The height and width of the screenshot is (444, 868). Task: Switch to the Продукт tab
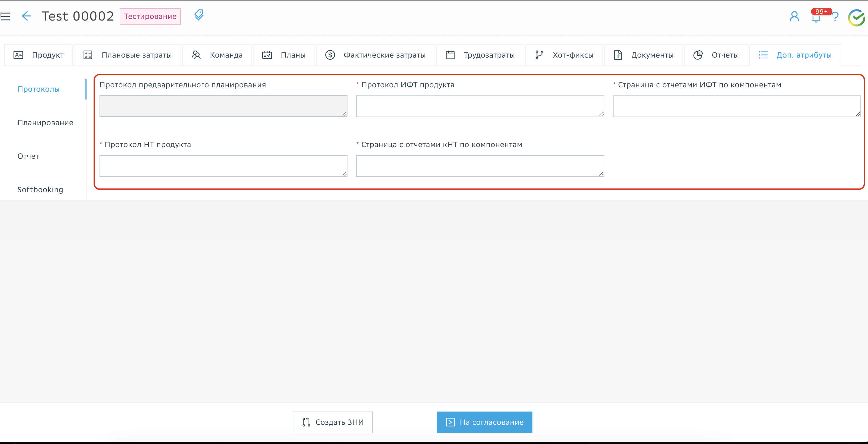pos(39,55)
